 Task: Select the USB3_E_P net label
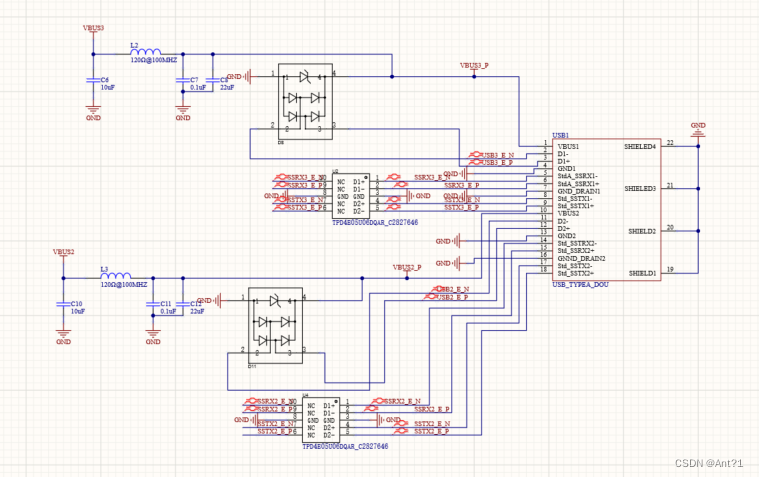pos(498,163)
